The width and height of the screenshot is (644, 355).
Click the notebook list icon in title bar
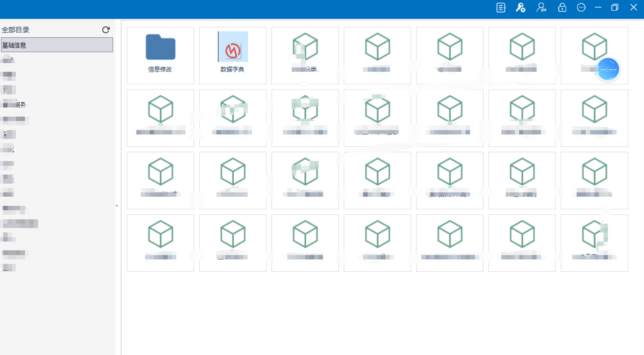[x=501, y=8]
